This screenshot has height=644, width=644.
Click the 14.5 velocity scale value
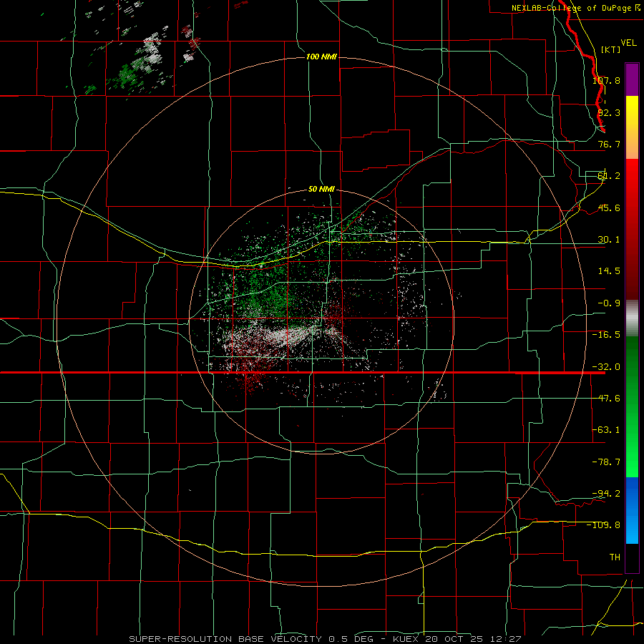click(609, 271)
